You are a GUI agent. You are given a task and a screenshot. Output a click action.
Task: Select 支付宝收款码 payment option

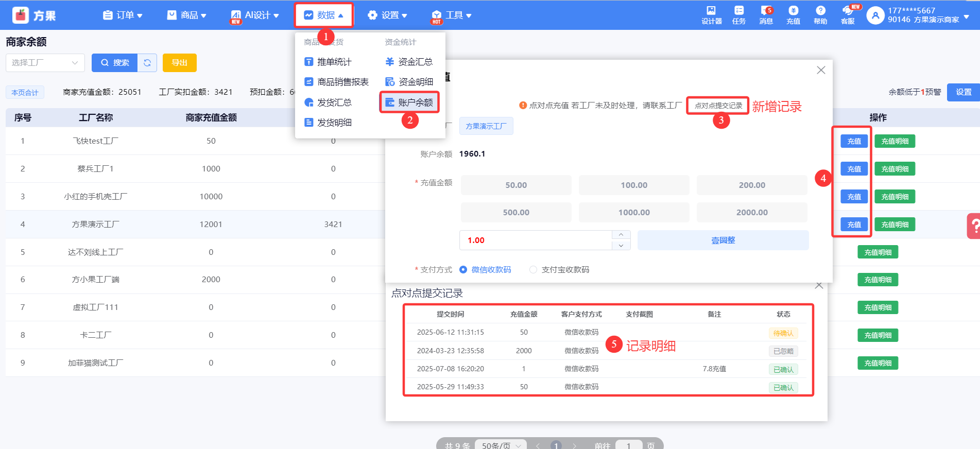(x=534, y=270)
